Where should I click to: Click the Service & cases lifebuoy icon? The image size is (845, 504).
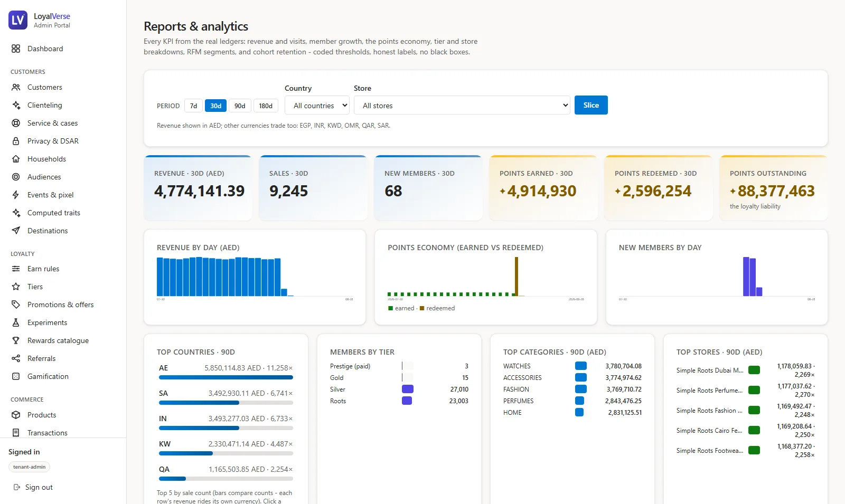point(16,123)
